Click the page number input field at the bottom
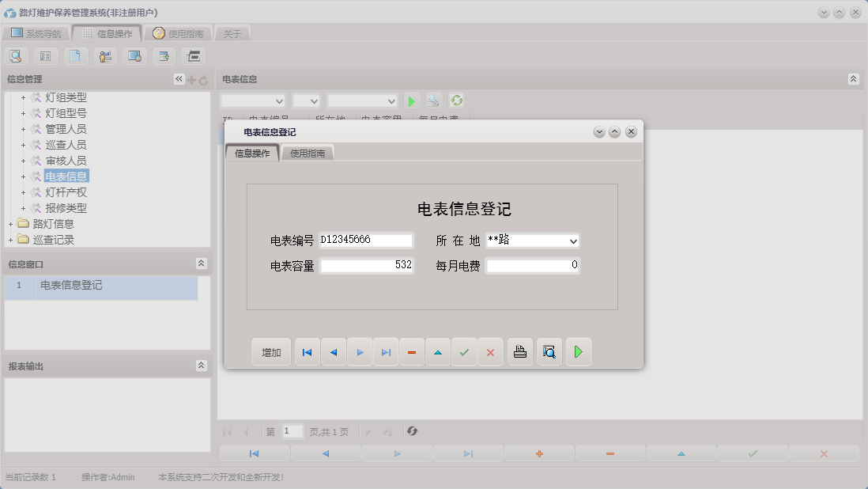The height and width of the screenshot is (489, 868). click(292, 431)
